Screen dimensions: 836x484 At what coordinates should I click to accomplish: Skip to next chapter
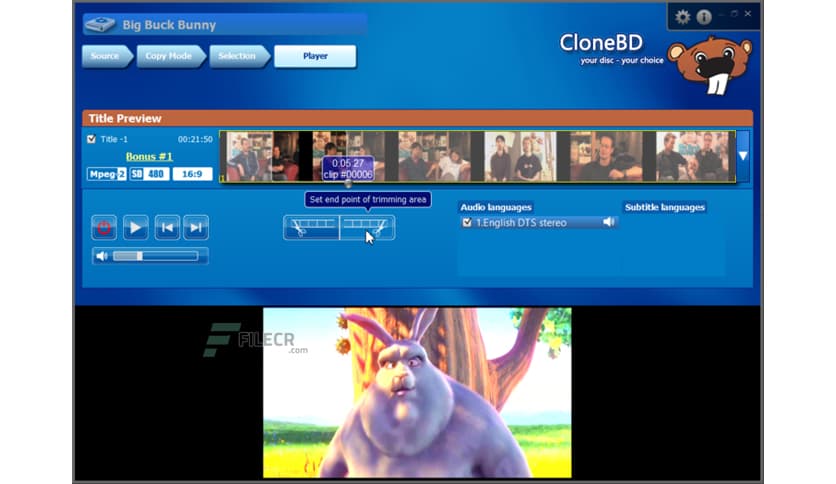pos(196,228)
